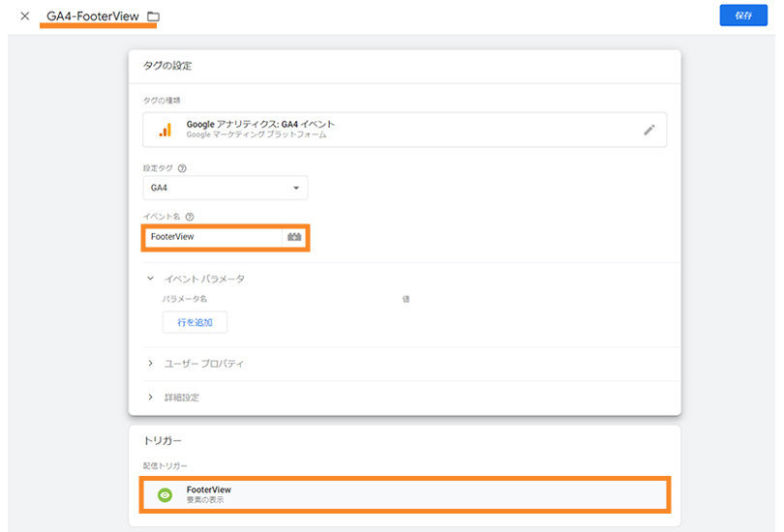The width and height of the screenshot is (784, 532).
Task: Click the blue 保存 button
Action: click(x=742, y=15)
